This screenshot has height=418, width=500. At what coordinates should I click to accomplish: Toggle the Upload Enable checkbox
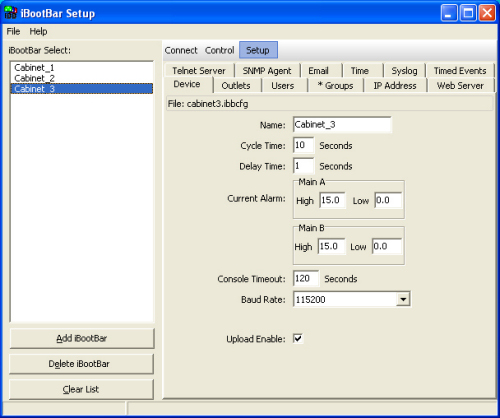coord(298,339)
